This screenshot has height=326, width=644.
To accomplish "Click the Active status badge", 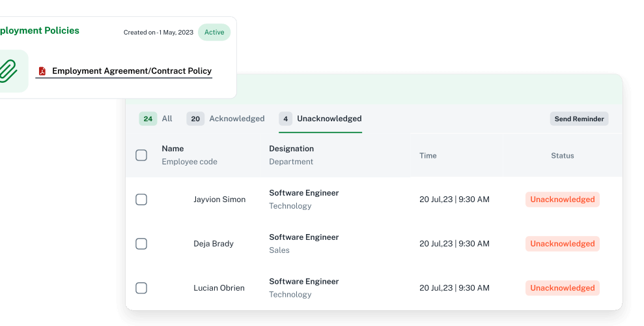I will point(214,33).
